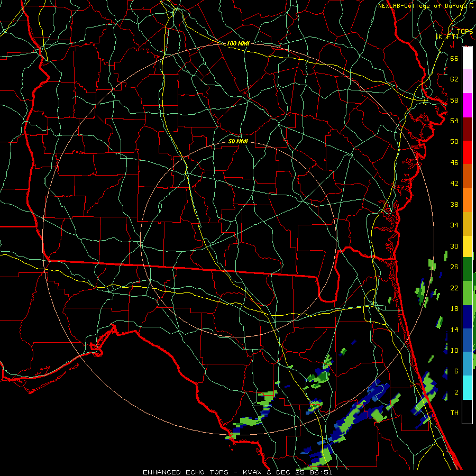The width and height of the screenshot is (476, 476).
Task: Click the "50 NMI" range ring label
Action: tap(238, 141)
